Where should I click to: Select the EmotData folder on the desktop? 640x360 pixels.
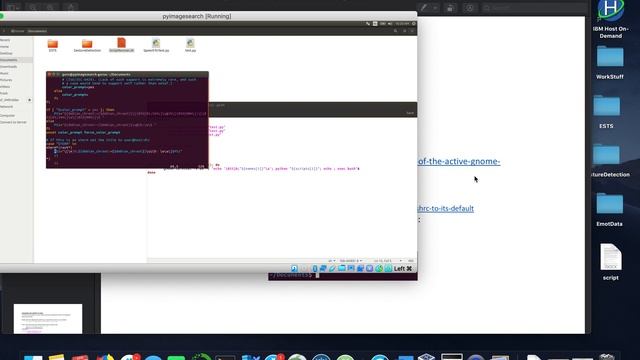[x=609, y=209]
